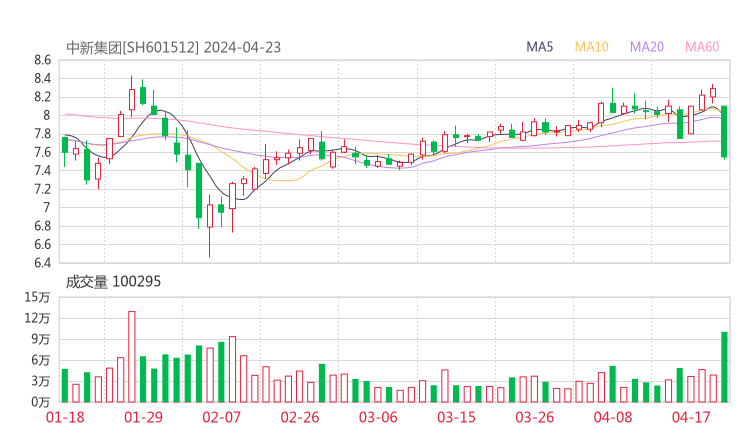Image resolution: width=740 pixels, height=440 pixels.
Task: Click the 01-29 date axis label
Action: tap(143, 417)
